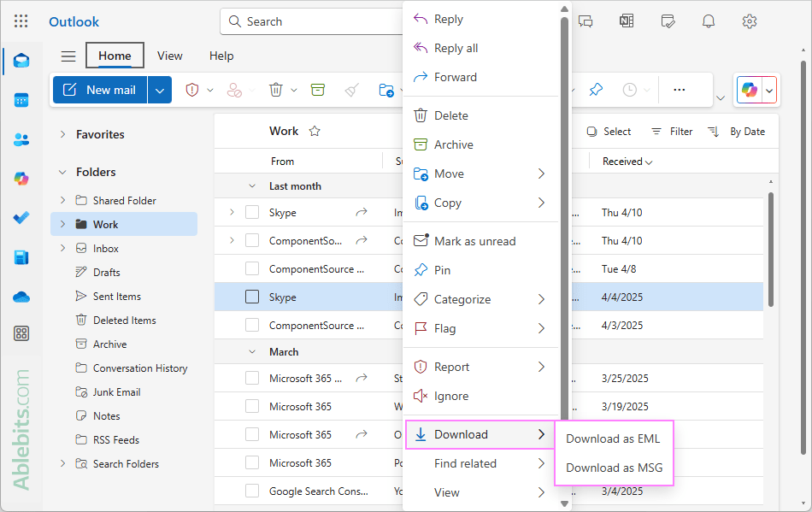Open the Conversation History folder
Screen dimensions: 812x512
click(140, 368)
